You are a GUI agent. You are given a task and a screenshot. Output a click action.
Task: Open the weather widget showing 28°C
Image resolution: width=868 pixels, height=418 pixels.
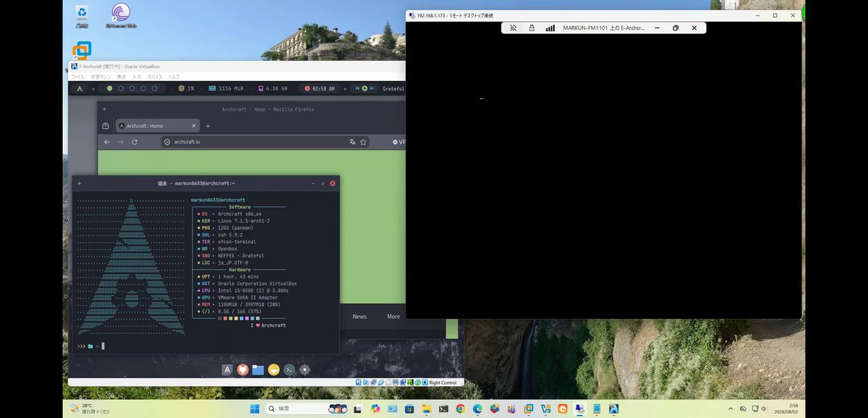(90, 409)
